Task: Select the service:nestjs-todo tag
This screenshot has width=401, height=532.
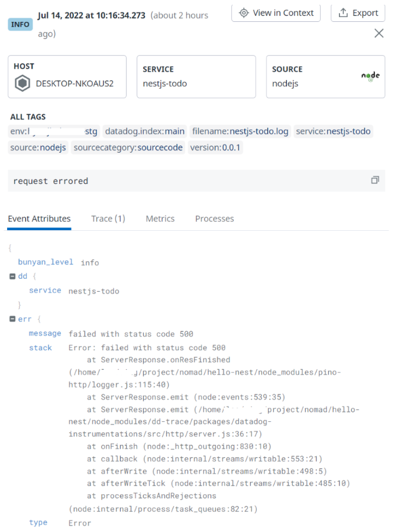Action: click(x=333, y=131)
